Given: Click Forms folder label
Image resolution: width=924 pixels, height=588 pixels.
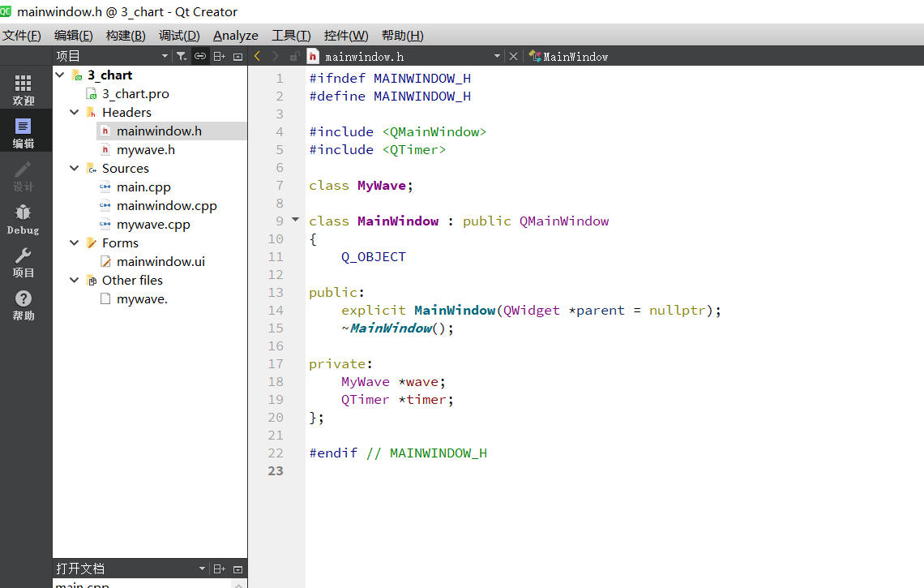Looking at the screenshot, I should (120, 242).
